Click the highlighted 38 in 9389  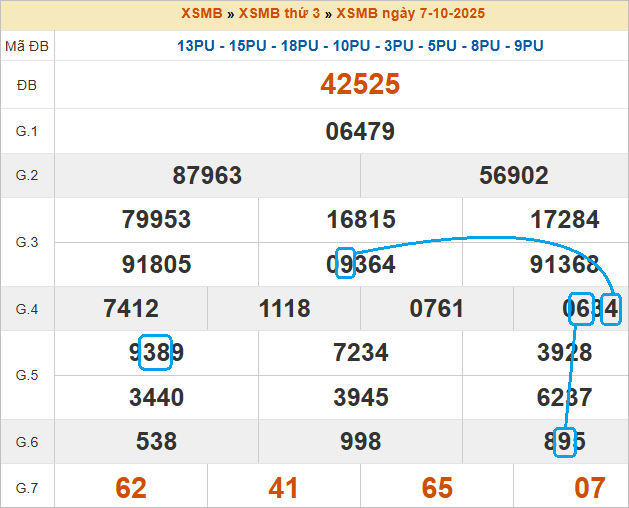tap(156, 352)
